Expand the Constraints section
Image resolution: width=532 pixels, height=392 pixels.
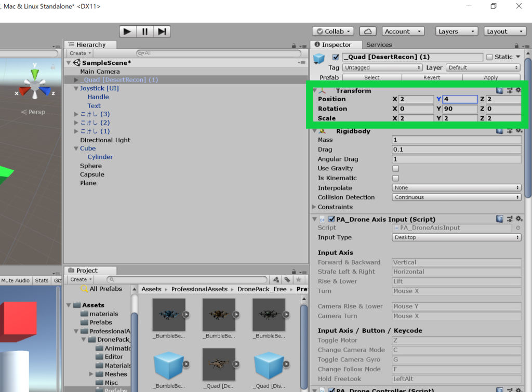[314, 207]
